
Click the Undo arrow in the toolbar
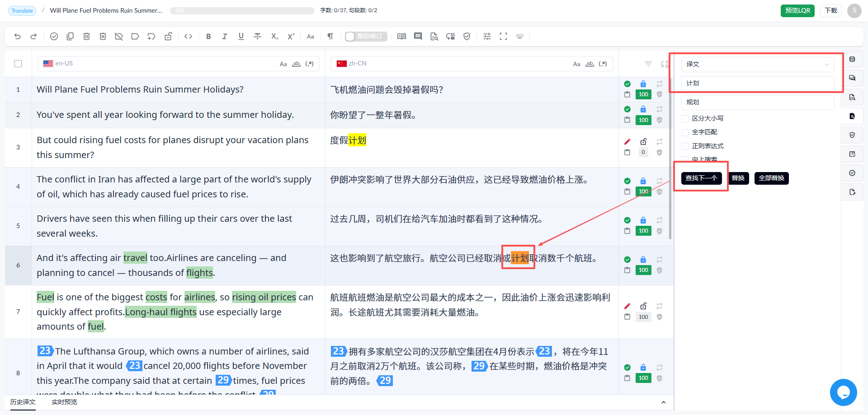click(x=18, y=37)
